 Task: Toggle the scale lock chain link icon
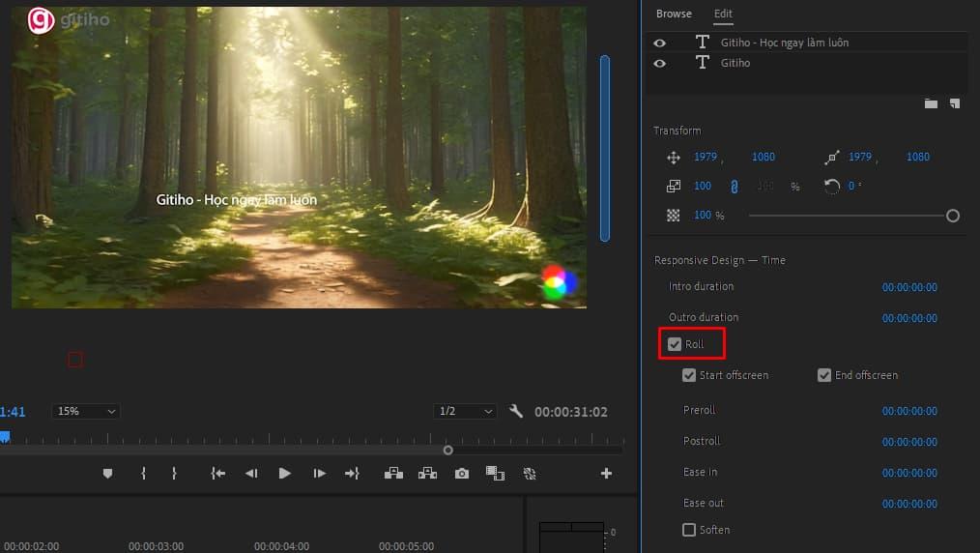(x=734, y=186)
